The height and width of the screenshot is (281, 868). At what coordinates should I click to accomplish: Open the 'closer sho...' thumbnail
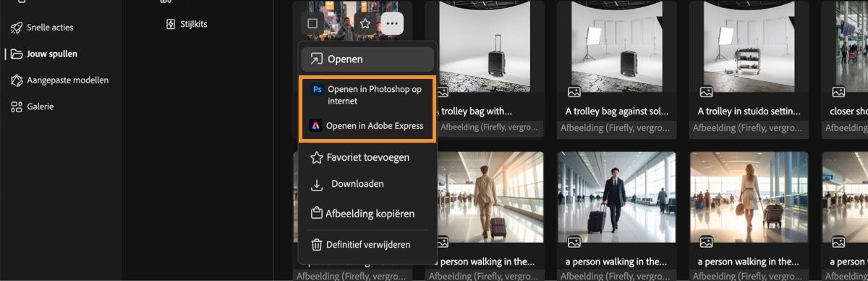[x=845, y=47]
